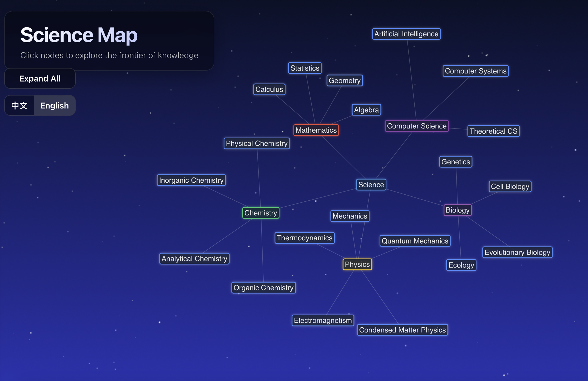Expand the Ecology node
588x381 pixels.
click(461, 265)
